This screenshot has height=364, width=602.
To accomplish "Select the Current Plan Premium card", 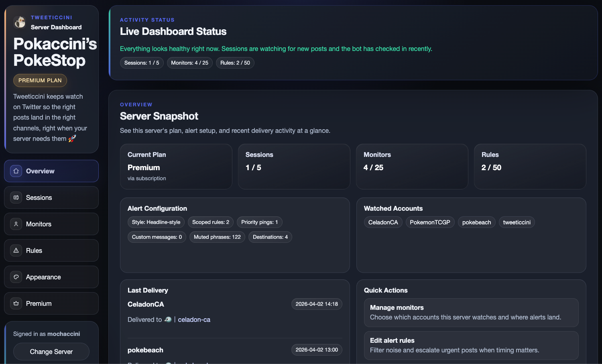I will (176, 167).
